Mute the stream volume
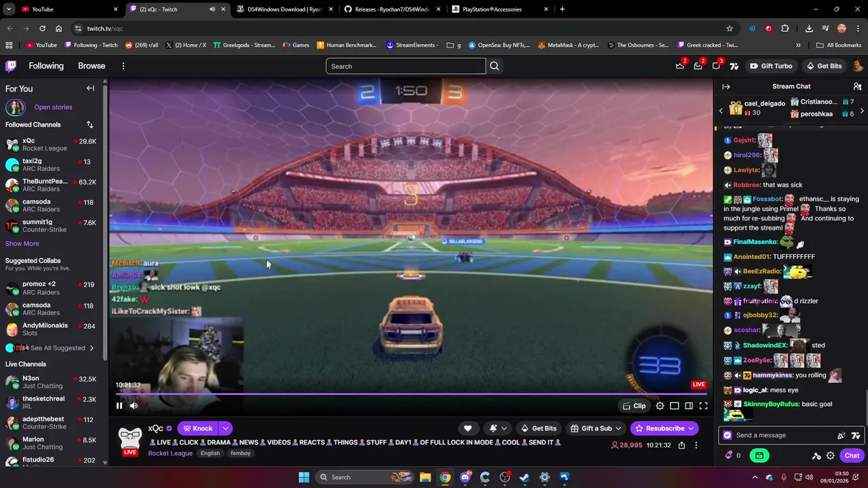 [x=134, y=405]
